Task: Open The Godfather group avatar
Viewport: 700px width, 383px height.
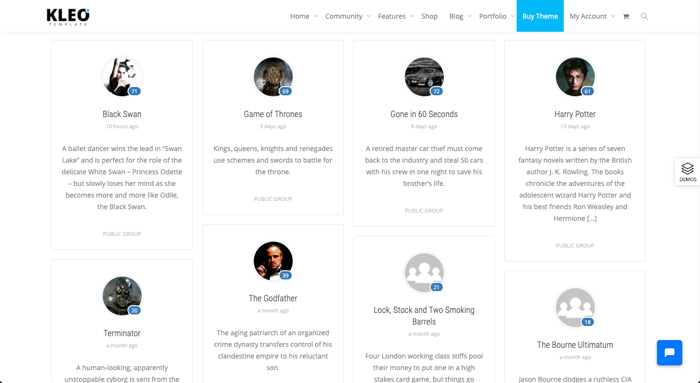Action: tap(273, 261)
